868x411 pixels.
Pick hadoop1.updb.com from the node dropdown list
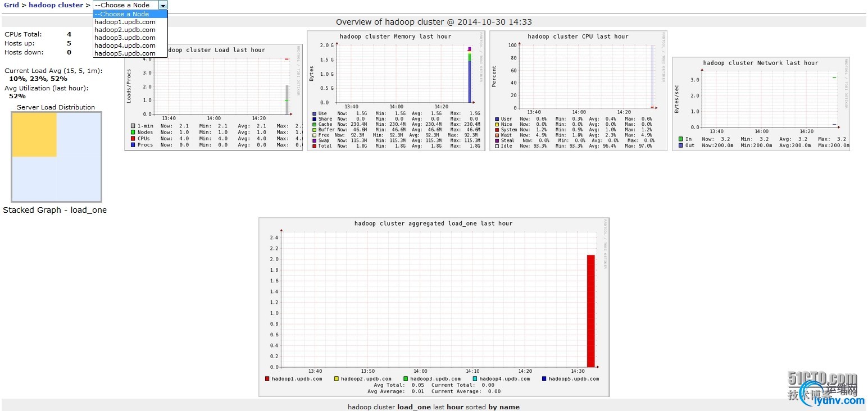[x=130, y=22]
